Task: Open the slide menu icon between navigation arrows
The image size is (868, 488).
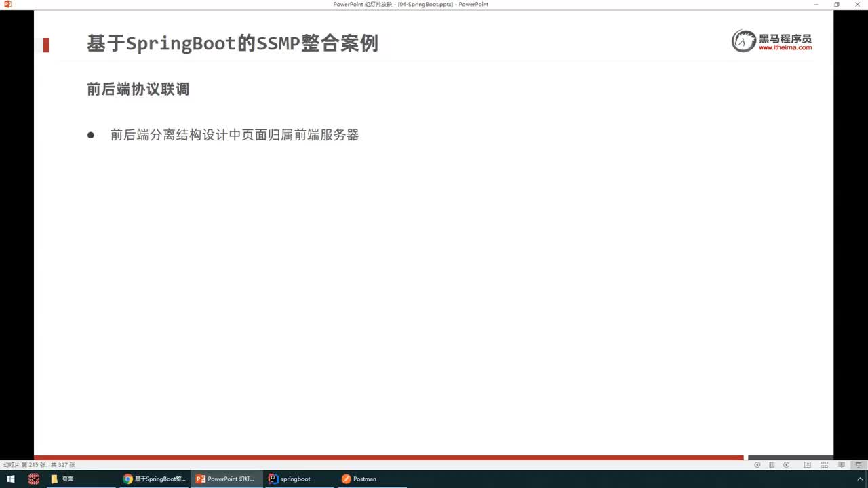Action: 772,465
